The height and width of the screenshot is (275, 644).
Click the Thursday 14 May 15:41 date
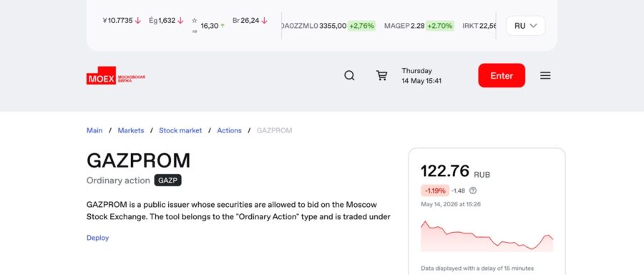pyautogui.click(x=421, y=76)
